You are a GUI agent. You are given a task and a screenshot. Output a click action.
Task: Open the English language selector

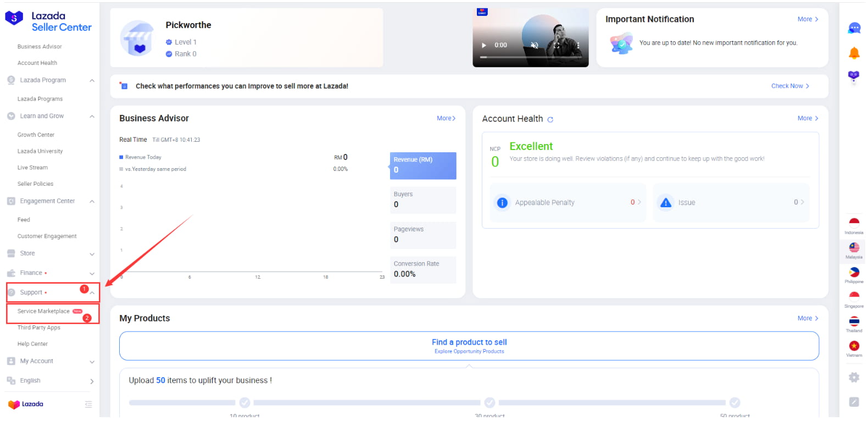[51, 381]
